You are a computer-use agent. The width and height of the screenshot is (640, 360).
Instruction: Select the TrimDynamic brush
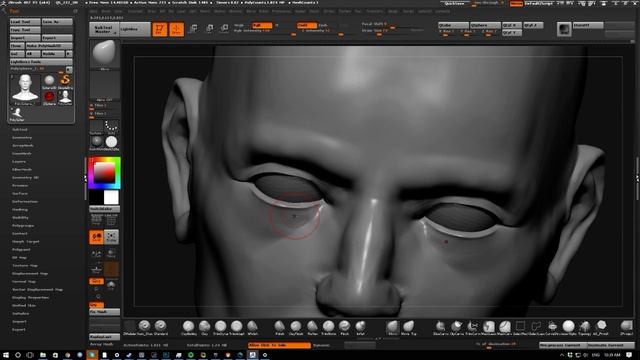tap(220, 327)
